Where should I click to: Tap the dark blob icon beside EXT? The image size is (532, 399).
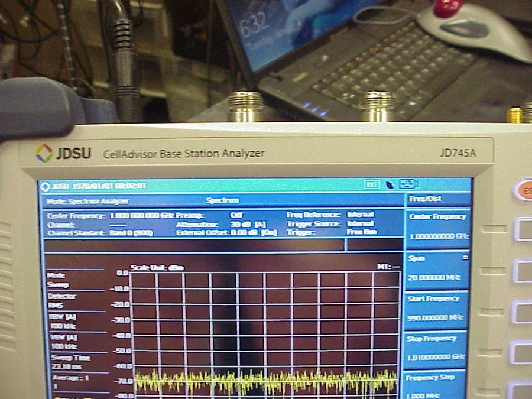tap(390, 184)
